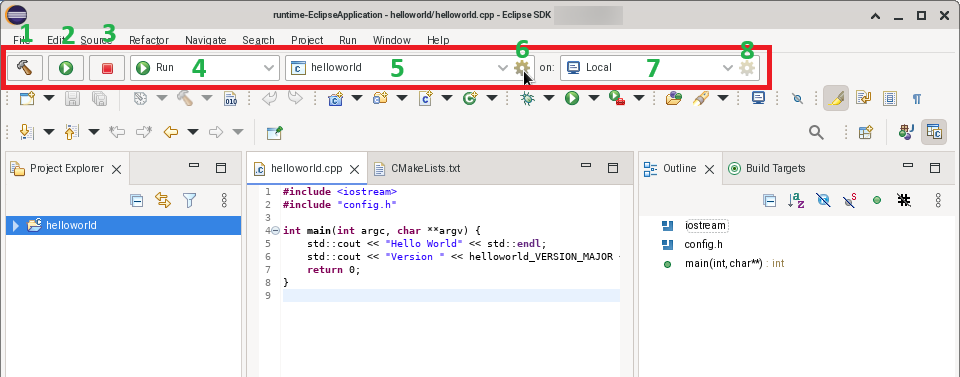Image resolution: width=960 pixels, height=377 pixels.
Task: Open the Search menu
Action: [x=258, y=40]
